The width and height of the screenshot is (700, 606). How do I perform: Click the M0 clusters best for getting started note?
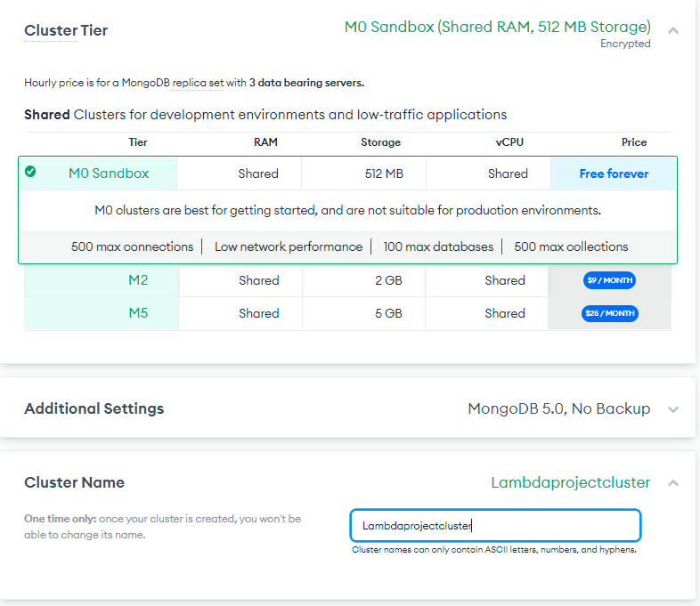(x=347, y=210)
